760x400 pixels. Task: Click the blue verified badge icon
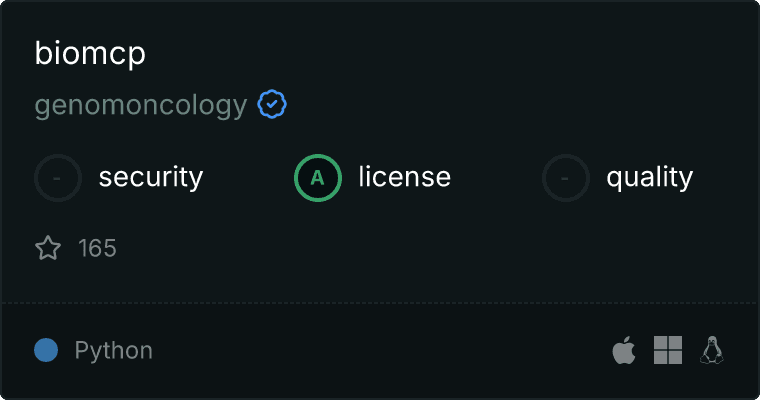(272, 104)
